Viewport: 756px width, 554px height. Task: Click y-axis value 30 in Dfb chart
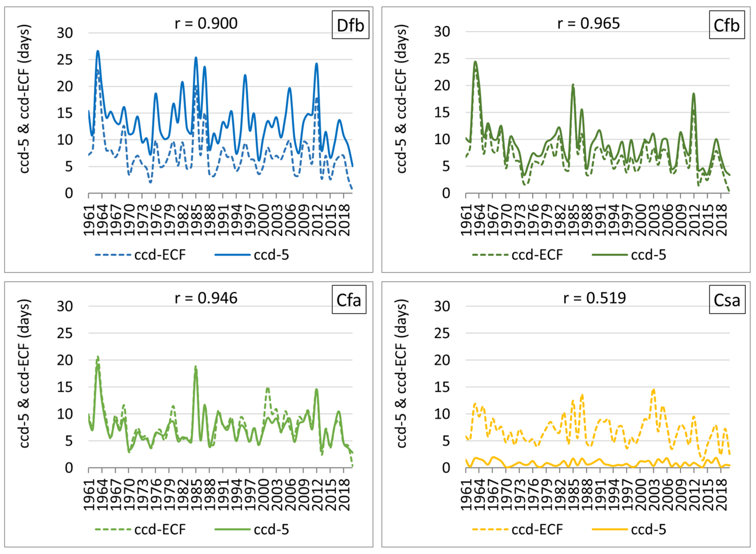(x=65, y=33)
